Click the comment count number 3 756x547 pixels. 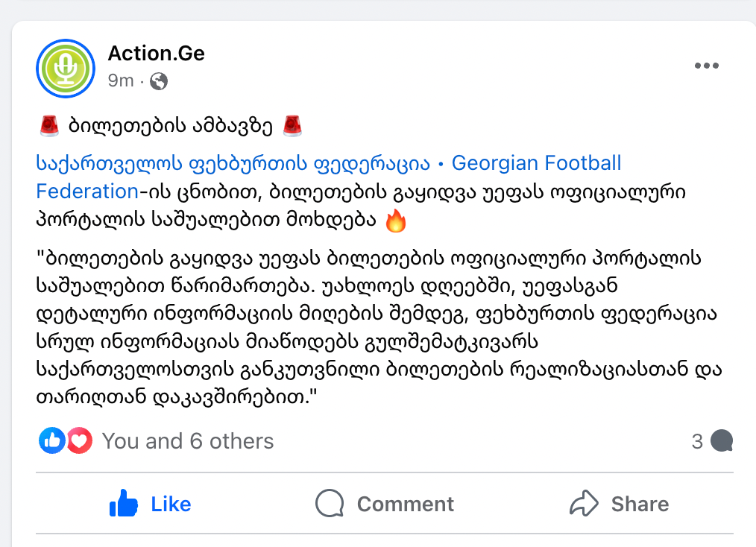697,441
